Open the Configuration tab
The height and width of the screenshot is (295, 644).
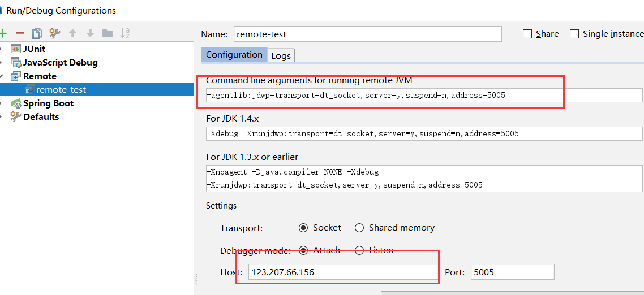click(234, 55)
